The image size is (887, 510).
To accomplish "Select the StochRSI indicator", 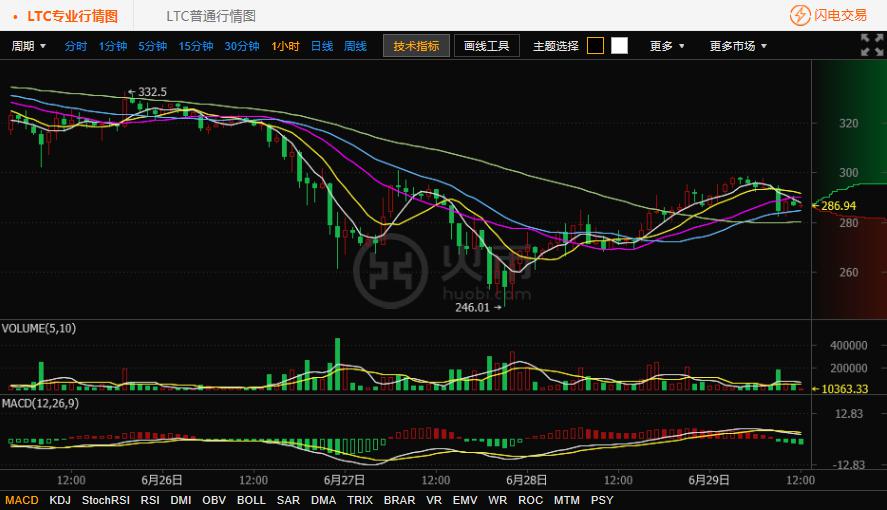I will [106, 499].
